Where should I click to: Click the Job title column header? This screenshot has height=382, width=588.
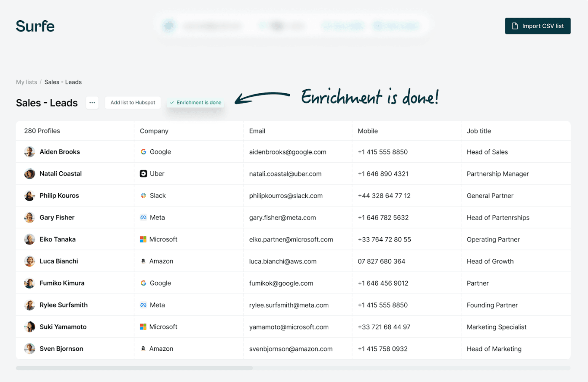[x=479, y=131]
